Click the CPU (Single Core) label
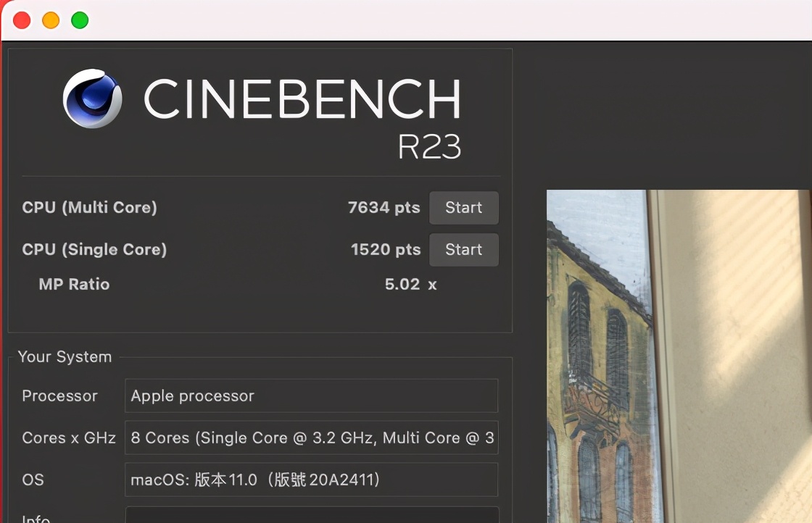The height and width of the screenshot is (523, 812). point(94,250)
